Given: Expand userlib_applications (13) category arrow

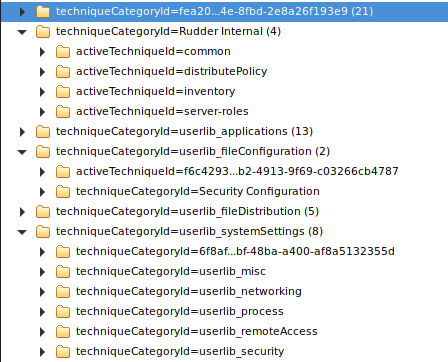Looking at the screenshot, I should pyautogui.click(x=22, y=132).
